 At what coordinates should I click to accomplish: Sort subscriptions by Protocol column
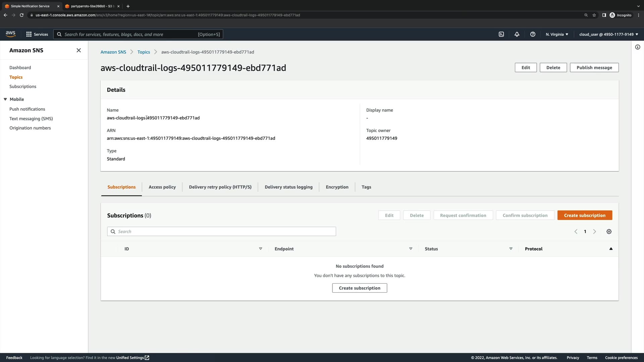610,249
